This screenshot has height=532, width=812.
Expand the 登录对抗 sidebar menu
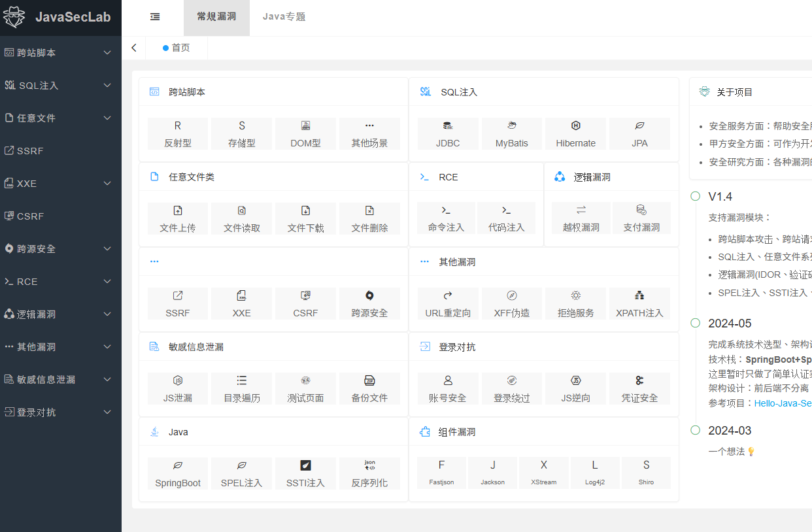tap(61, 412)
